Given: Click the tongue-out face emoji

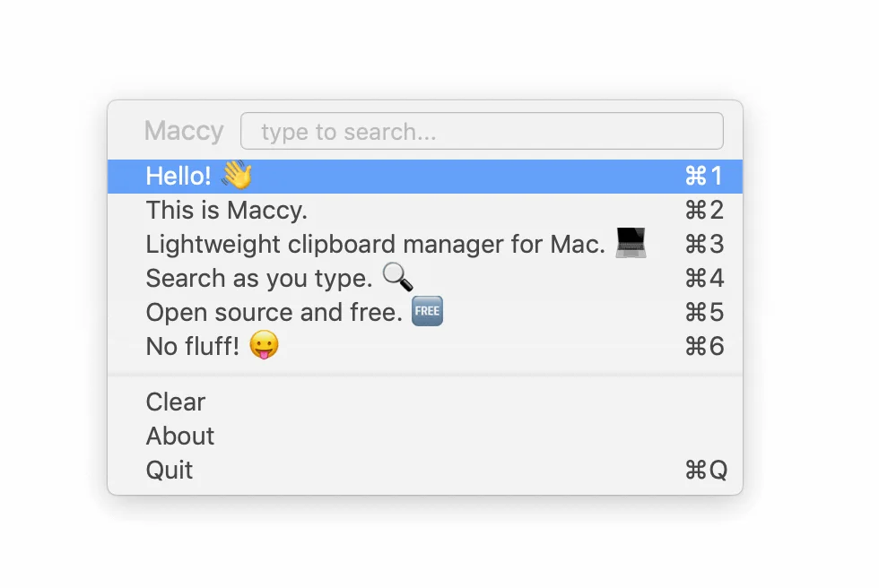Looking at the screenshot, I should pos(263,345).
